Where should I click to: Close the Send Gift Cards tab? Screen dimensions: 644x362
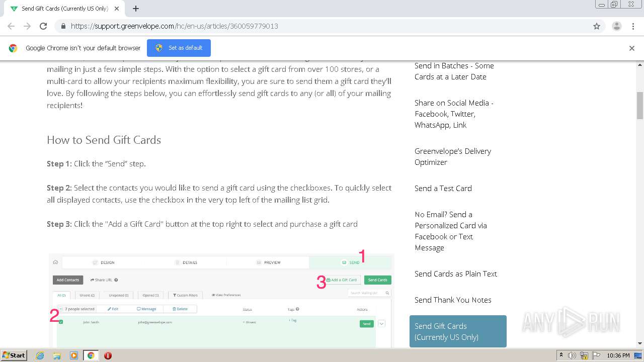click(x=117, y=9)
